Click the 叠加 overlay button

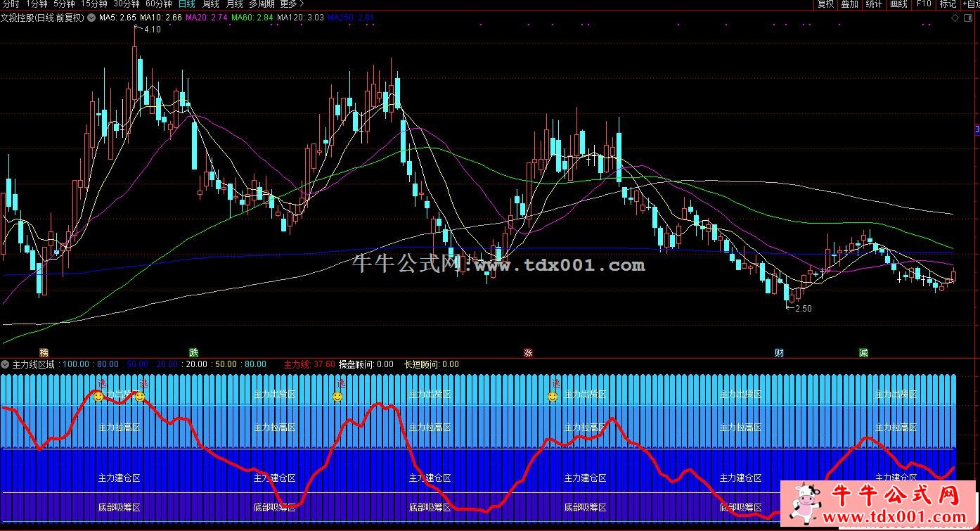(849, 4)
